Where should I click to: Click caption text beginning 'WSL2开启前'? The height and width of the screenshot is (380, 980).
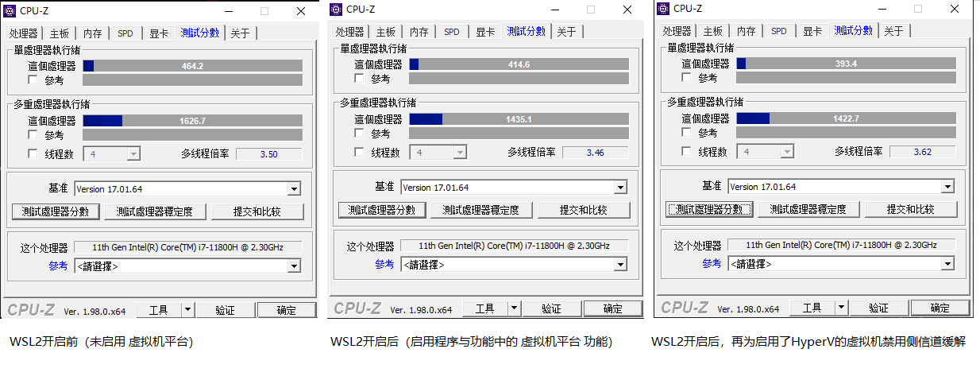tap(102, 342)
